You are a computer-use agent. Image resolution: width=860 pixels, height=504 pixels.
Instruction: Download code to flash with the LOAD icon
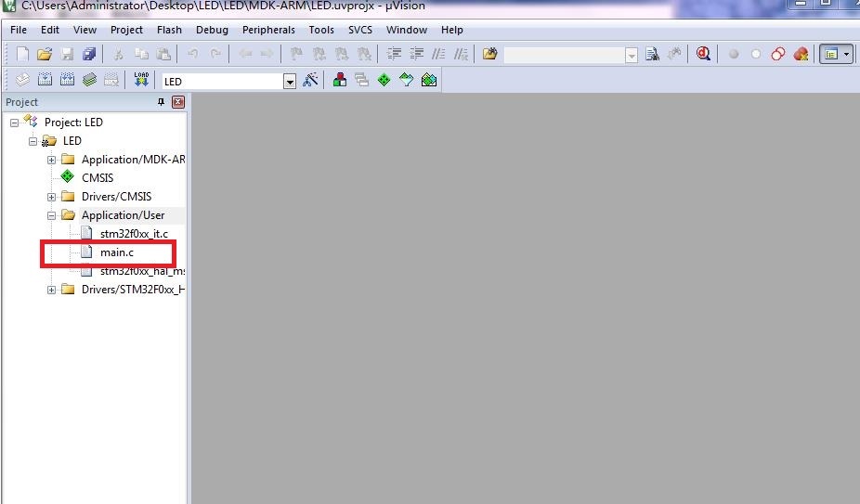tap(141, 80)
